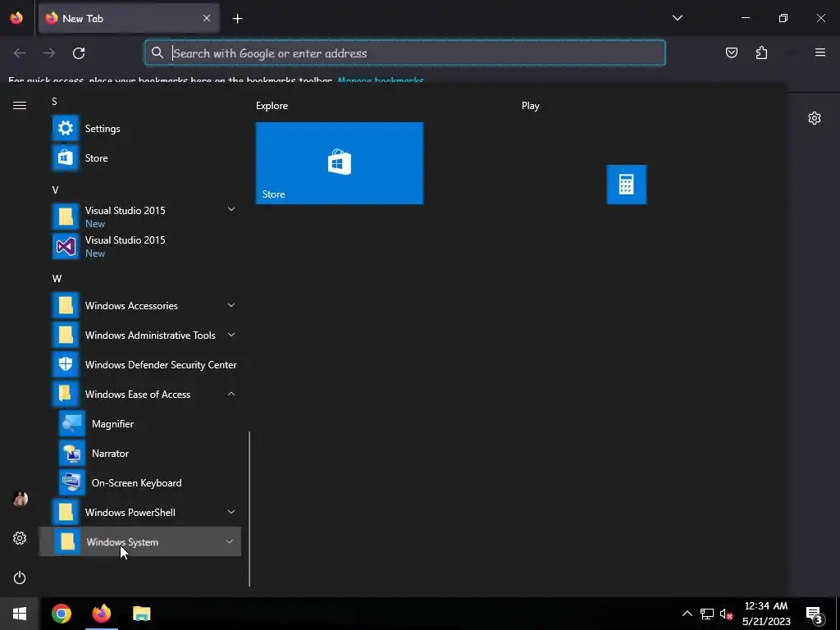Click the V letter heading
Screen dimensions: 840x630
pos(55,190)
